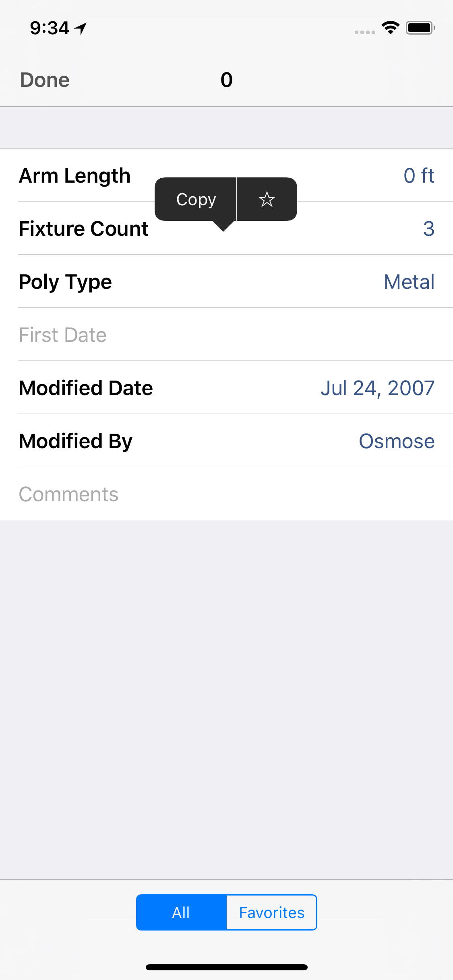Select Copy from the popup menu
The width and height of the screenshot is (453, 980).
pos(196,199)
